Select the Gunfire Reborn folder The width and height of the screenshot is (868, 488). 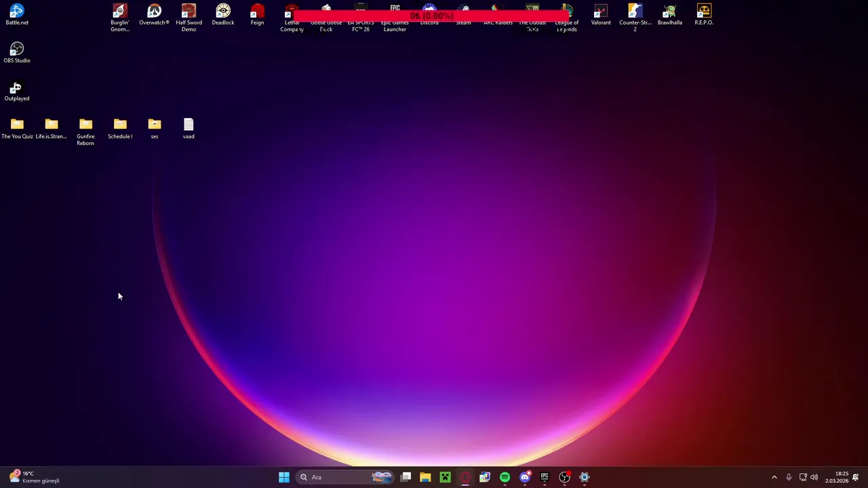point(85,131)
